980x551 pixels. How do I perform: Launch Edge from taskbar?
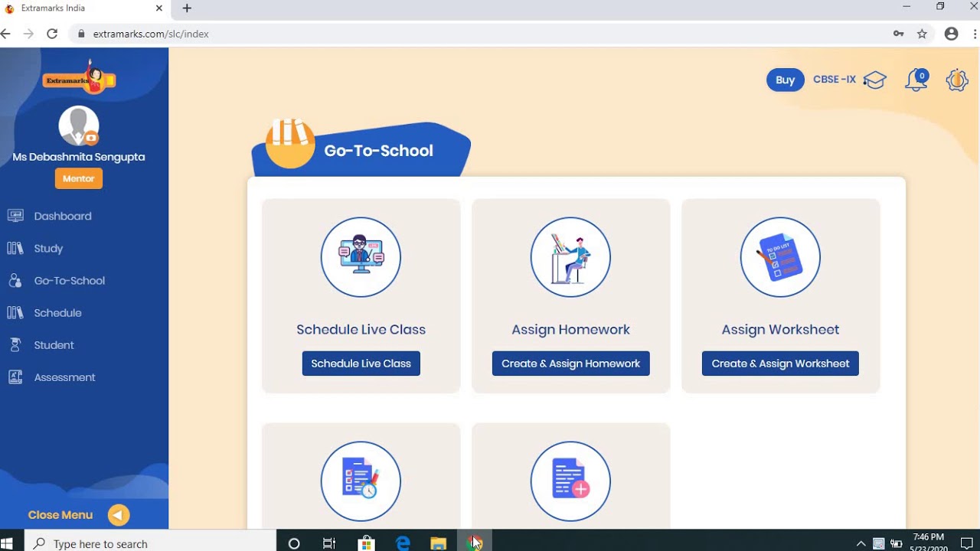tap(403, 543)
